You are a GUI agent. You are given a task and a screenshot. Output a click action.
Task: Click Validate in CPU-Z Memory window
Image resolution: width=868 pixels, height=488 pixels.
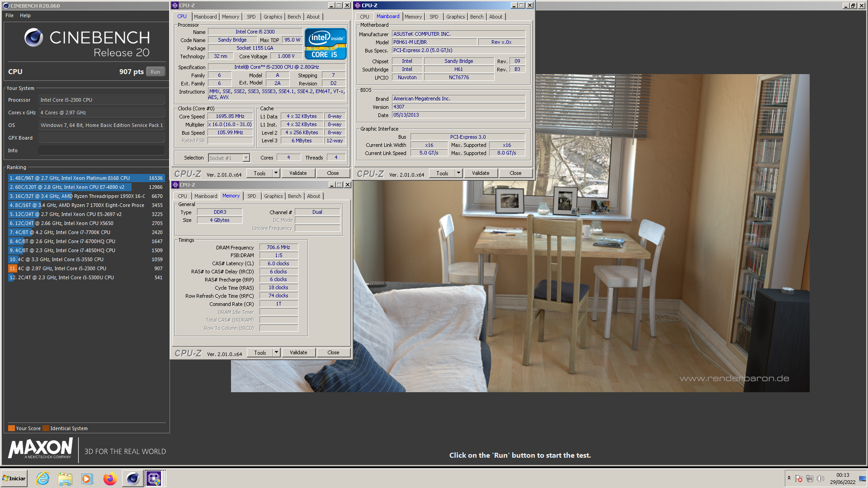(298, 352)
